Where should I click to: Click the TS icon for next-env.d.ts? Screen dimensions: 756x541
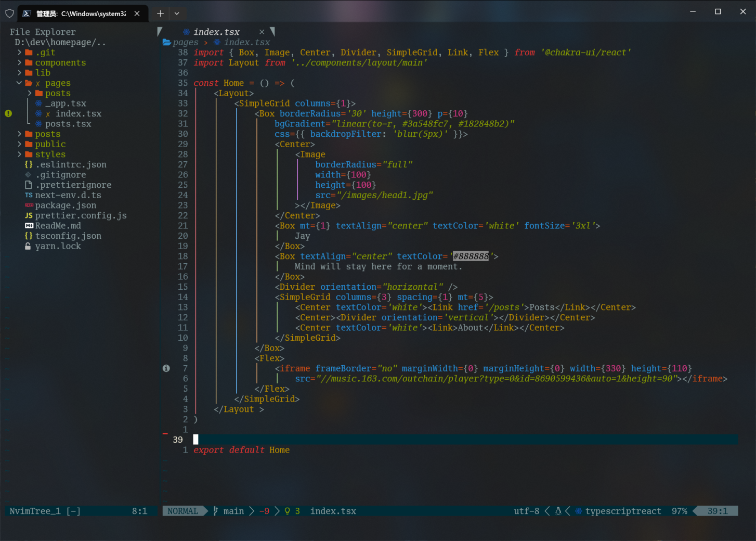click(x=29, y=195)
